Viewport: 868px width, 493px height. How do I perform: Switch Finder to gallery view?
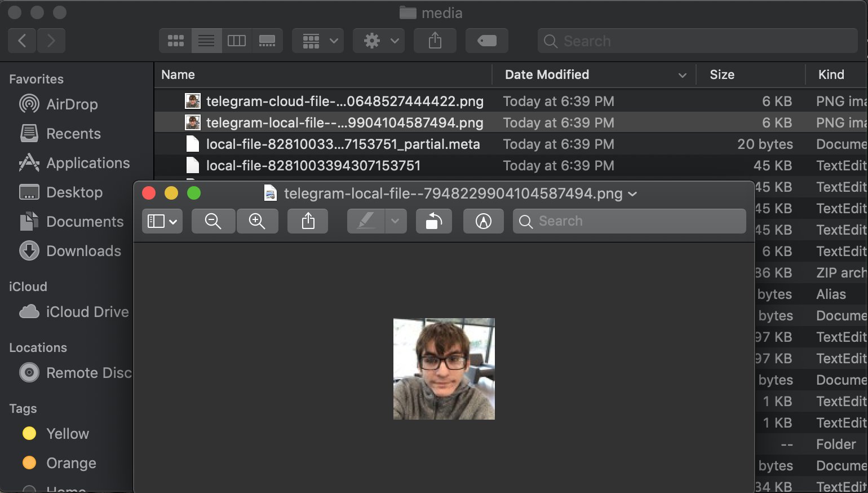(267, 41)
